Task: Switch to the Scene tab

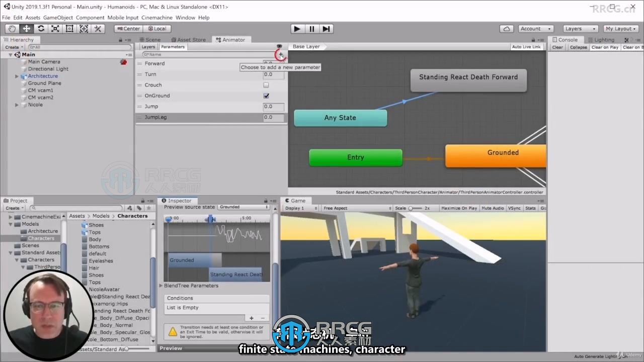Action: 150,40
